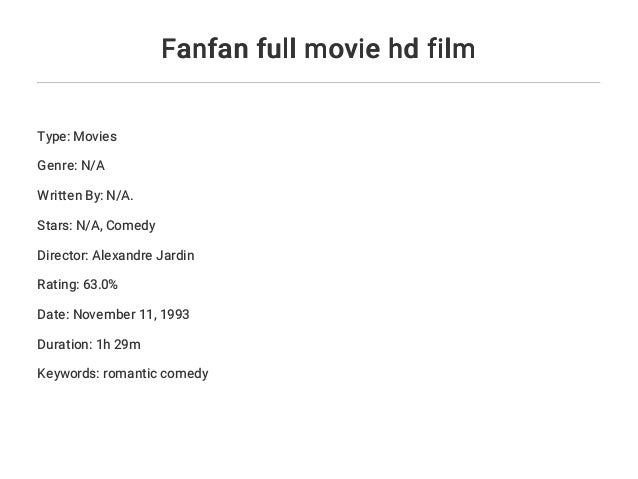Select the Type: Movies line

point(77,136)
